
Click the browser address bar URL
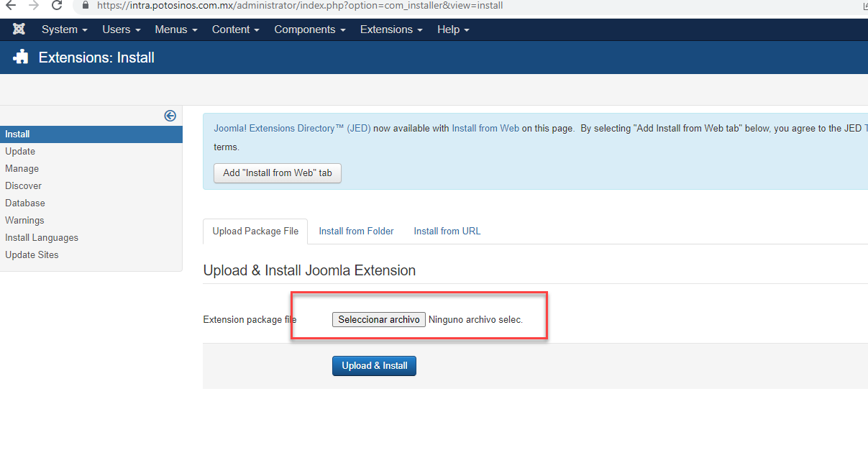[x=300, y=6]
